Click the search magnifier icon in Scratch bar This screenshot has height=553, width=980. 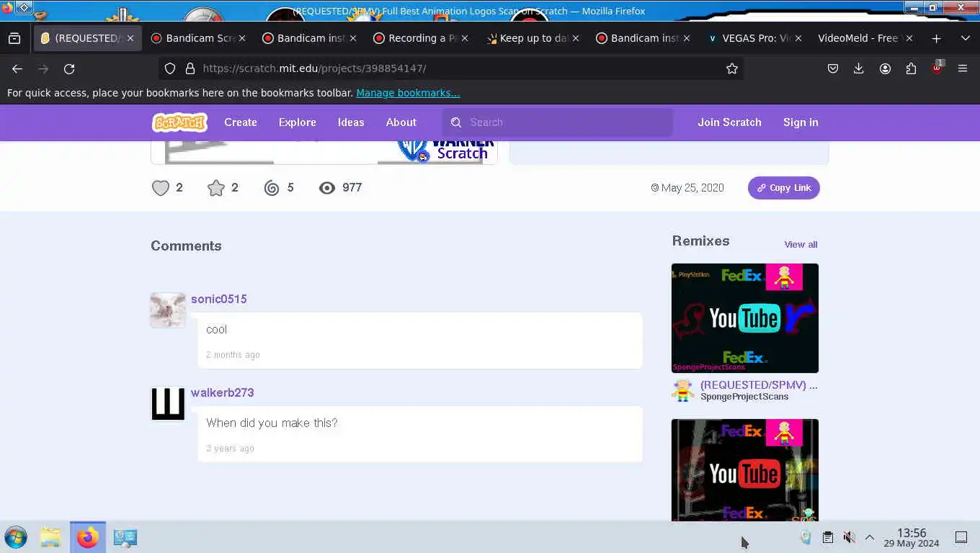(456, 122)
